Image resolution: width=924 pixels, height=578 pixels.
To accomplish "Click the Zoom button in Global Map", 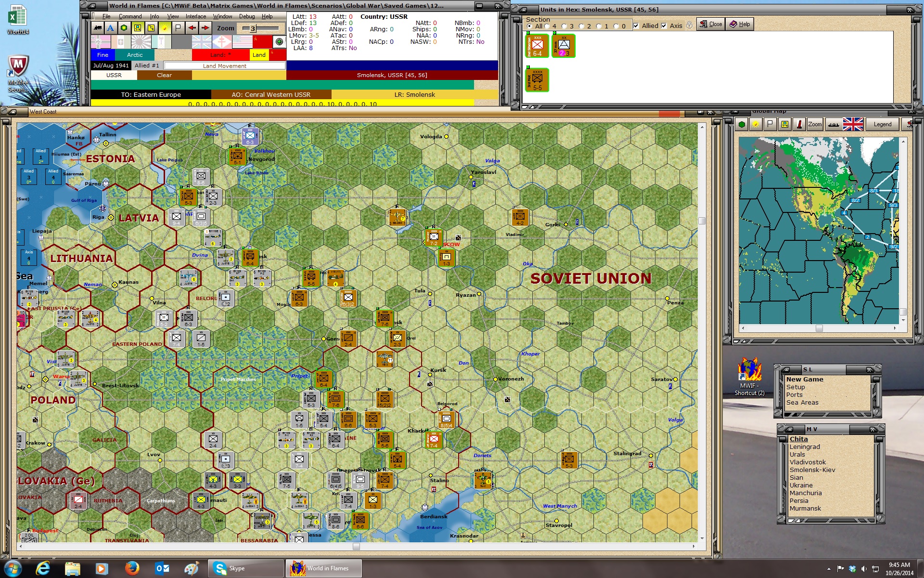I will pos(815,124).
